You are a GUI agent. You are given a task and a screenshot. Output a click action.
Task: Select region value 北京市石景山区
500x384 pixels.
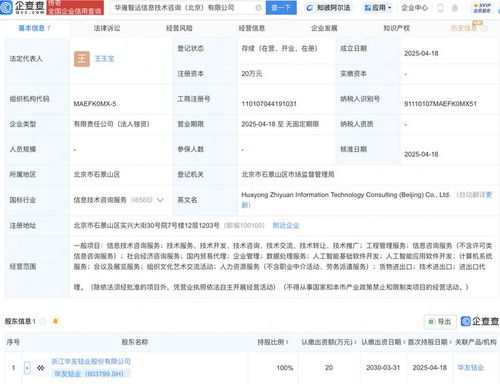point(97,175)
